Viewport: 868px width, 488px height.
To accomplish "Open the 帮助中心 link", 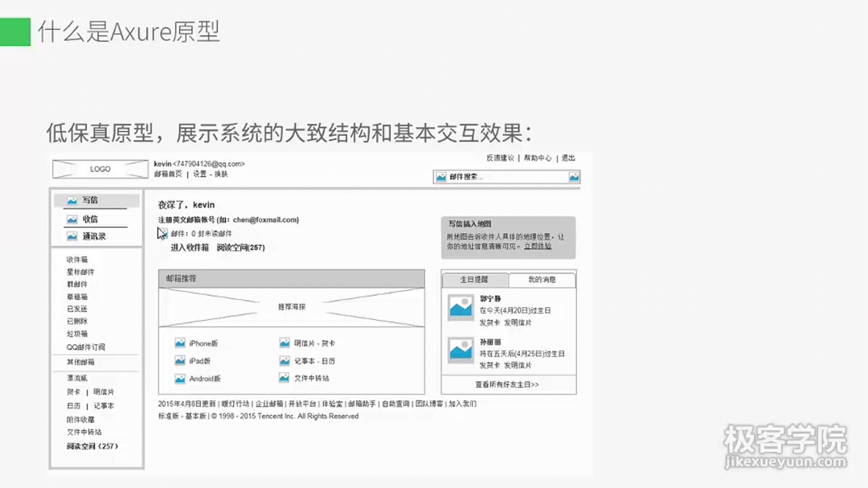I will coord(538,158).
